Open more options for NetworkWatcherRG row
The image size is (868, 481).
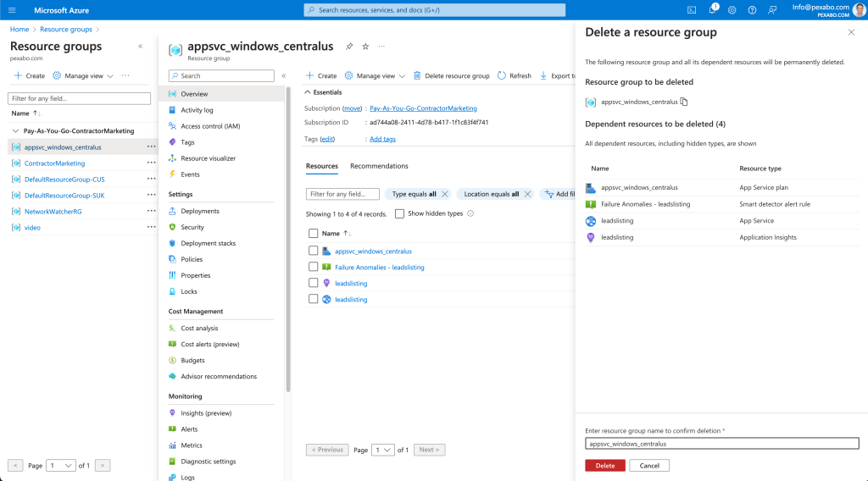pyautogui.click(x=151, y=211)
